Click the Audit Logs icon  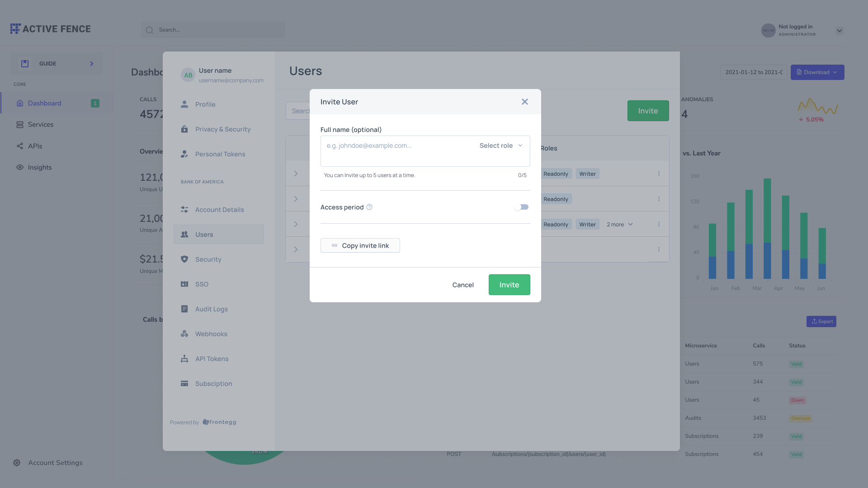click(x=184, y=309)
